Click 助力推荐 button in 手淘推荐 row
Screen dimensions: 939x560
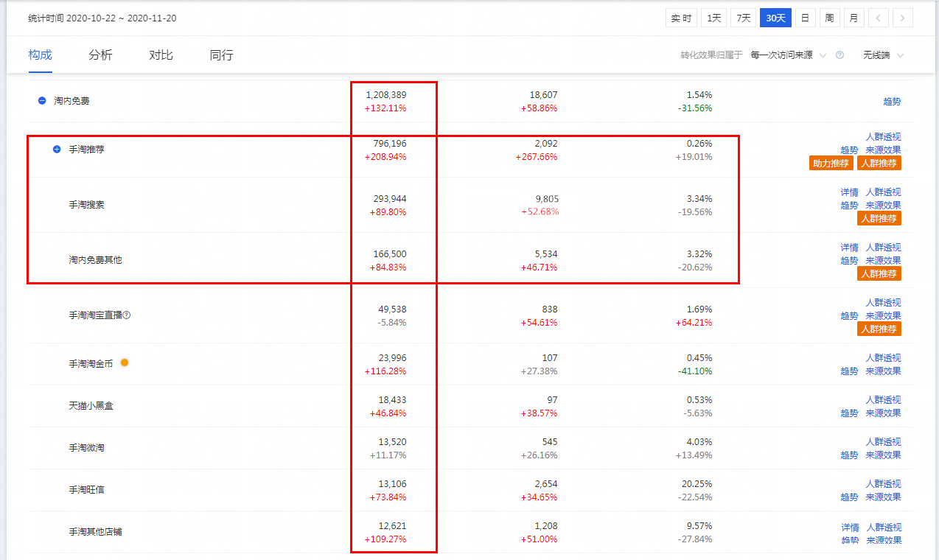[831, 164]
